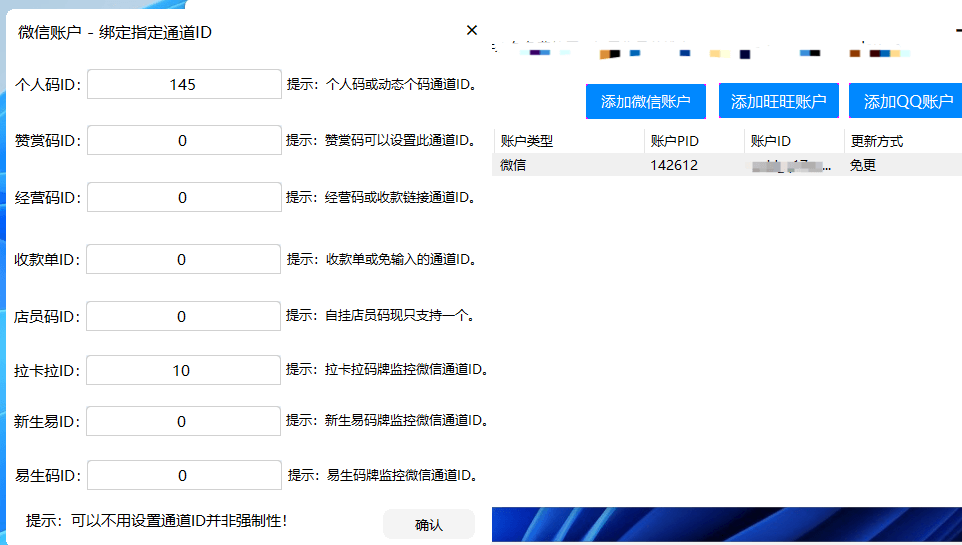The width and height of the screenshot is (962, 545).
Task: Click the 更新方式 column header
Action: tap(900, 141)
